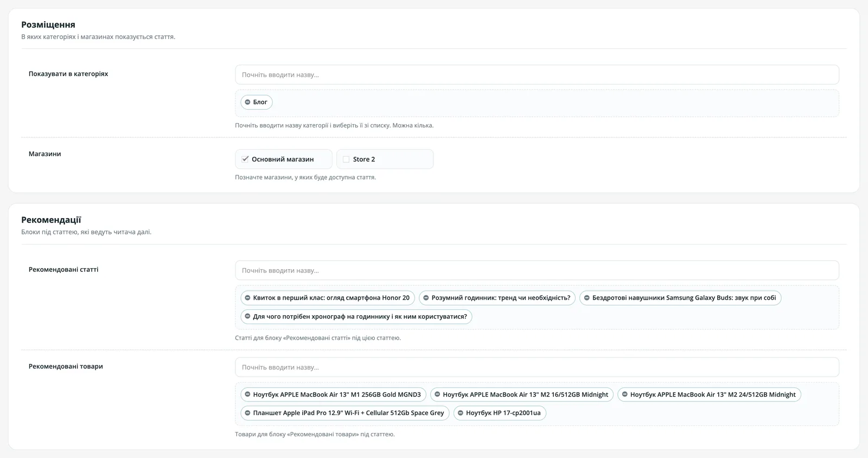This screenshot has height=458, width=868.
Task: Remove Samsung Galaxy Buds article tag
Action: [x=586, y=298]
